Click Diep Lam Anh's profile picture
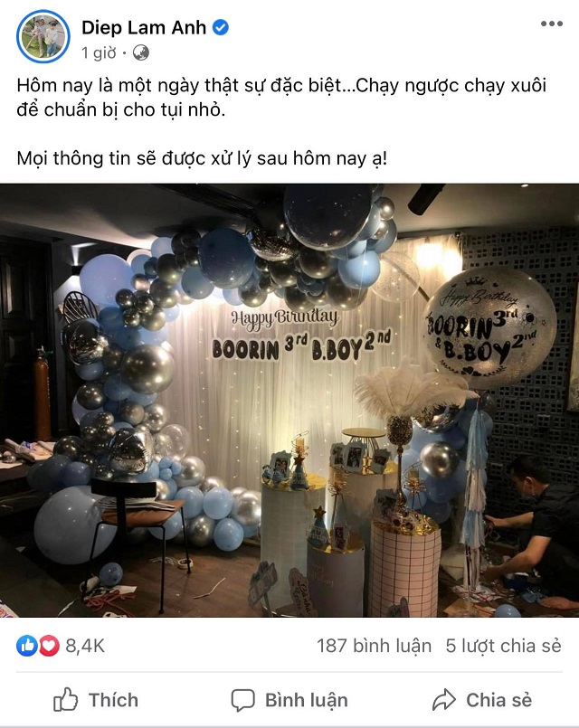The width and height of the screenshot is (579, 728). [x=43, y=36]
